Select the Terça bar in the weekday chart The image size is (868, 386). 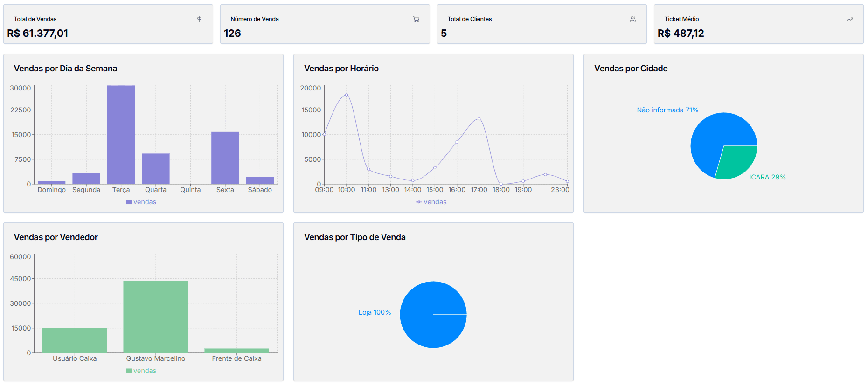coord(121,135)
